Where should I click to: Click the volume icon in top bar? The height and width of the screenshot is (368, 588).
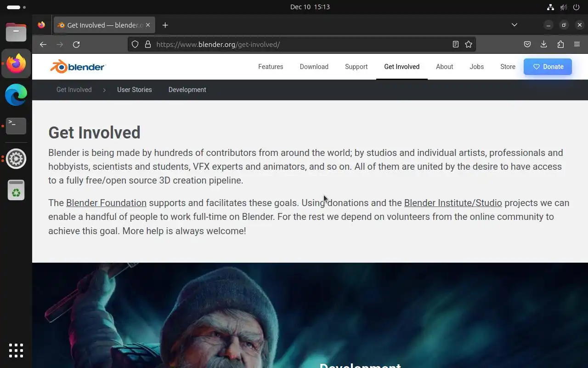click(563, 7)
